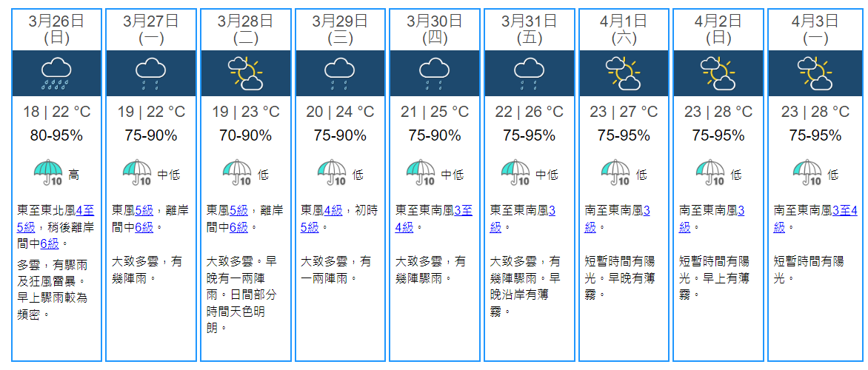
Task: Open the 4級 wind link for 3月29日
Action: (x=333, y=211)
